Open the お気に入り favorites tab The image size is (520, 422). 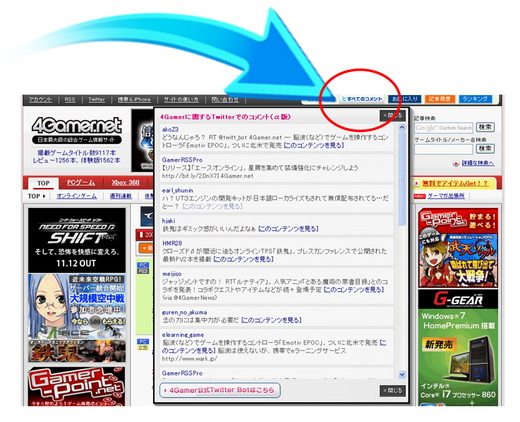point(405,99)
